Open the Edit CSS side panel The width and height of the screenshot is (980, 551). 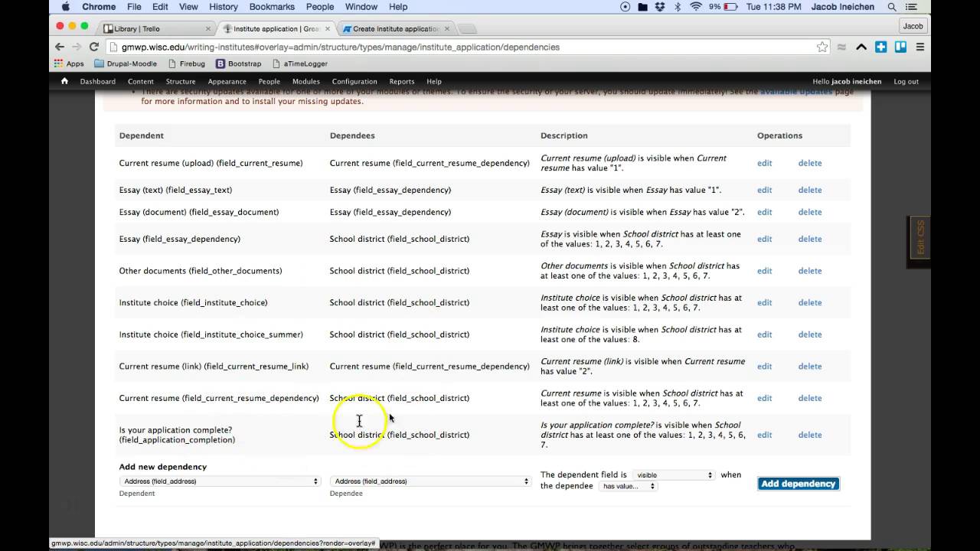(x=920, y=238)
